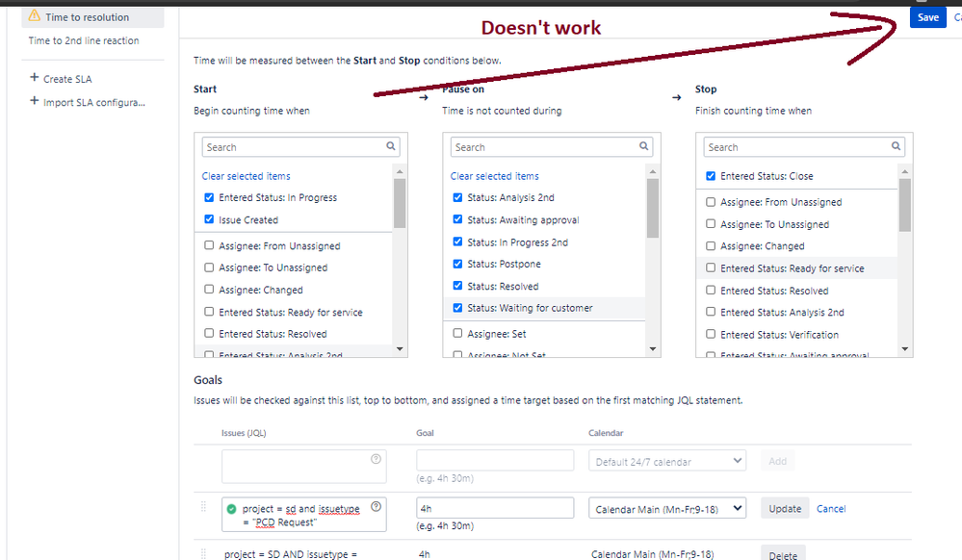Click the Pause on list scroll-down arrow
The height and width of the screenshot is (560, 962).
pyautogui.click(x=653, y=349)
